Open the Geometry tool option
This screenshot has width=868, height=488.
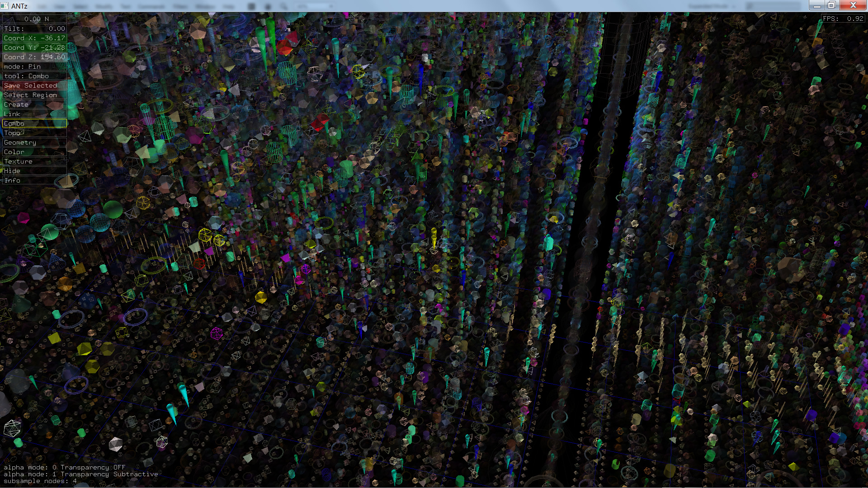[x=35, y=142]
